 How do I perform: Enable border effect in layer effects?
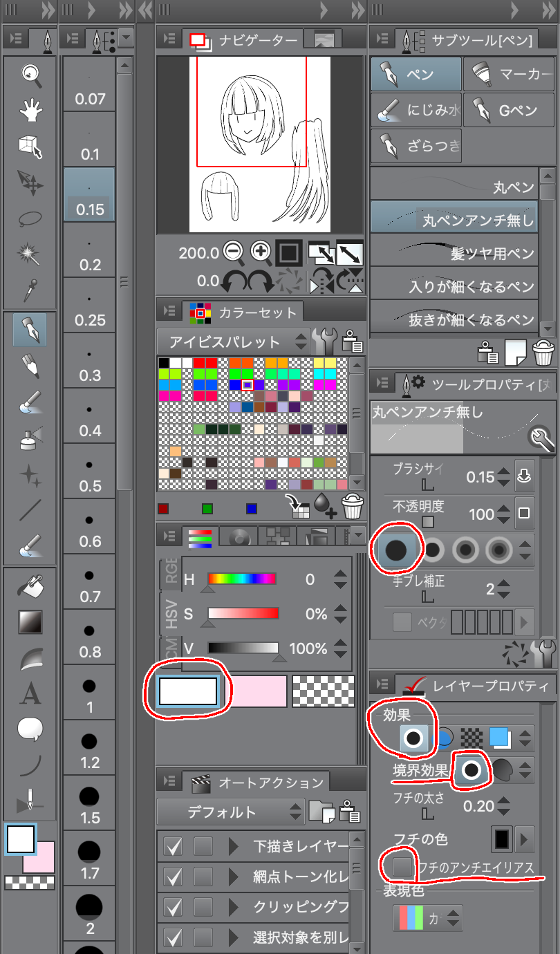pos(413,738)
